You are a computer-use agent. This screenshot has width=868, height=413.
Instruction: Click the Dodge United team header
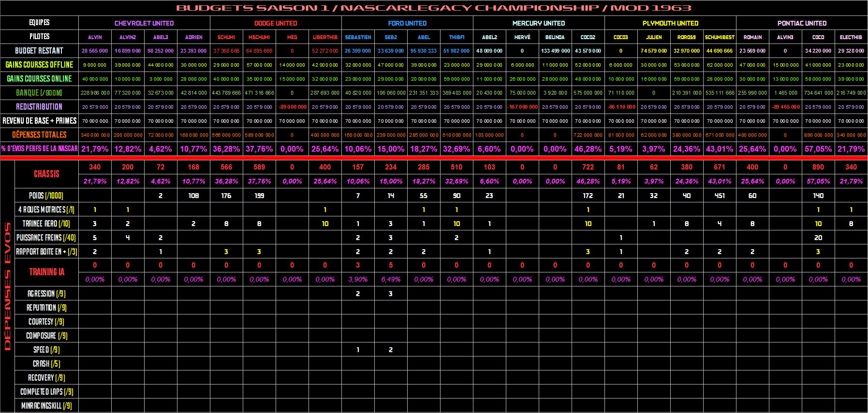coord(276,23)
